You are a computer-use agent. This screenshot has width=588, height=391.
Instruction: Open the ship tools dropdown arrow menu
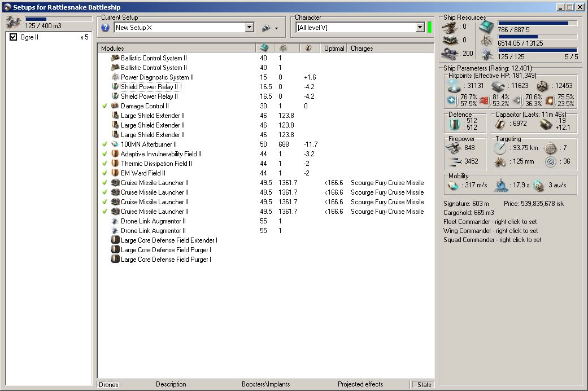coord(276,28)
